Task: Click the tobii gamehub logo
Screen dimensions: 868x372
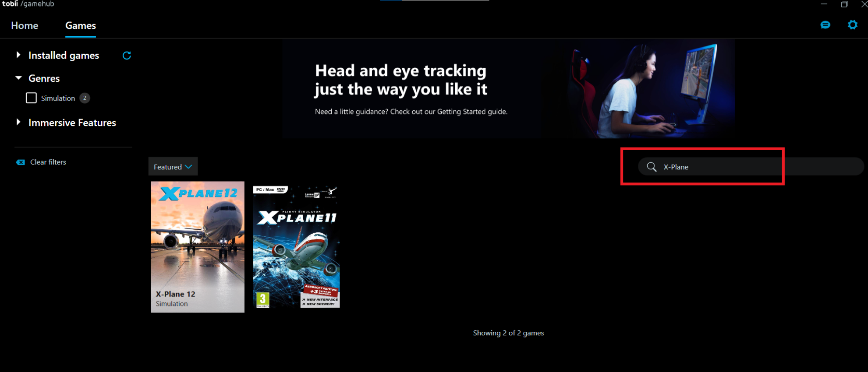Action: (x=28, y=4)
